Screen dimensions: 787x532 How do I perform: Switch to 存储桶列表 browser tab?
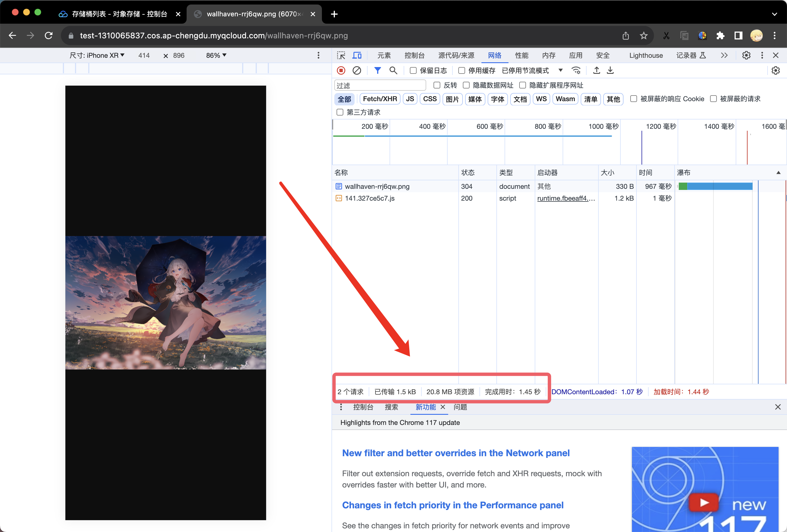[x=120, y=14]
